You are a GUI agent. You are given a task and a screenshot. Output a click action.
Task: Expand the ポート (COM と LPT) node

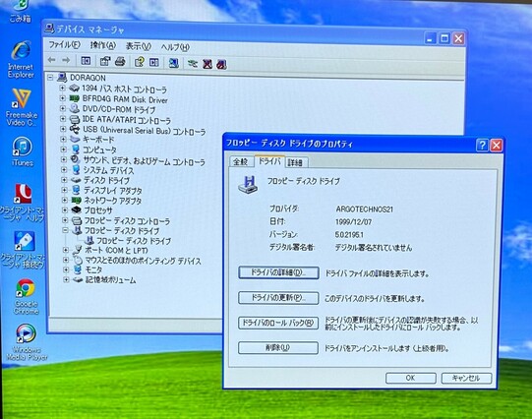66,250
